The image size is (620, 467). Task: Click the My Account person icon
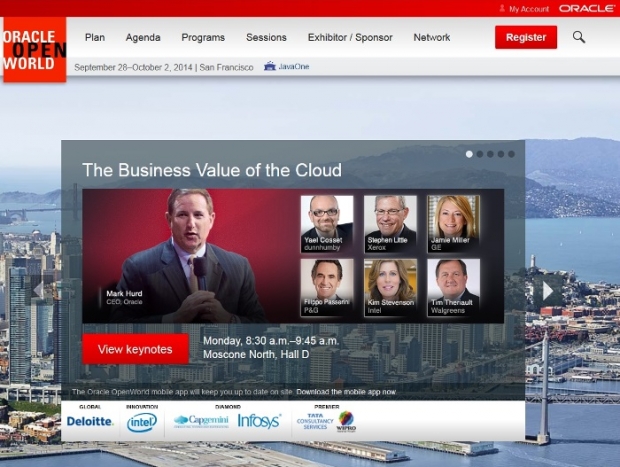[x=502, y=8]
